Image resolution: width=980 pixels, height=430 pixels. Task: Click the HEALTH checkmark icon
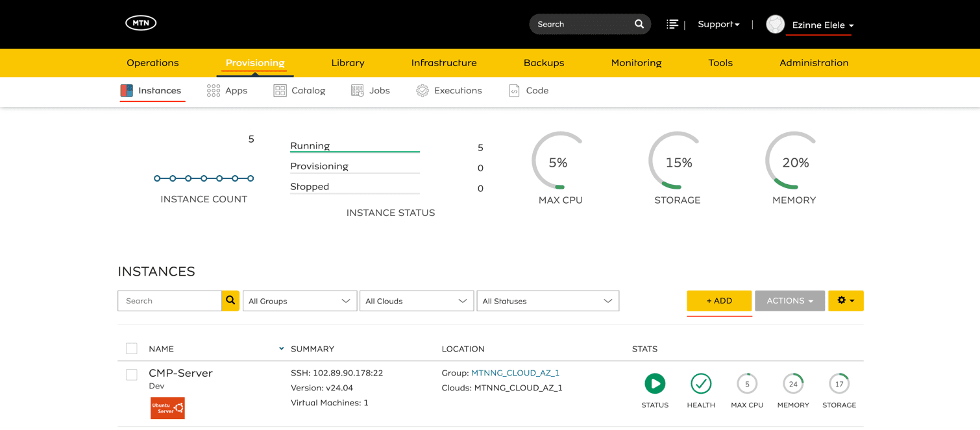[x=701, y=384]
